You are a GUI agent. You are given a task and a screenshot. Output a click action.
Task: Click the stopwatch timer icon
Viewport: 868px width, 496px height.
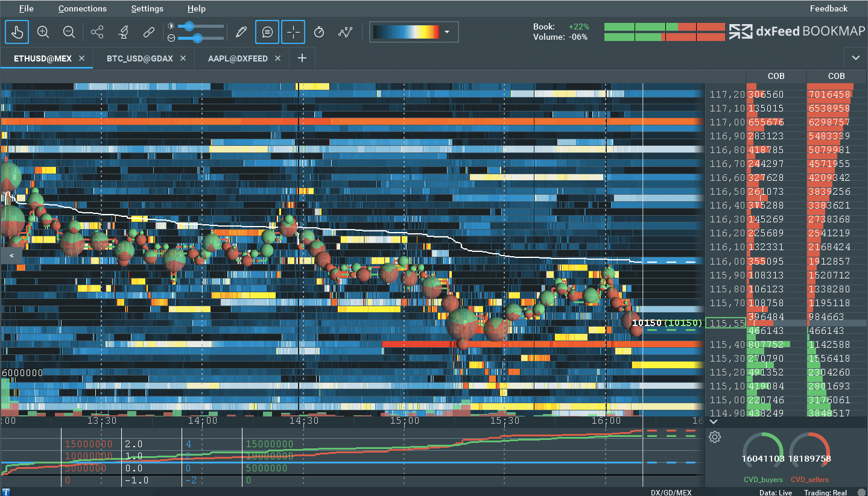coord(319,32)
